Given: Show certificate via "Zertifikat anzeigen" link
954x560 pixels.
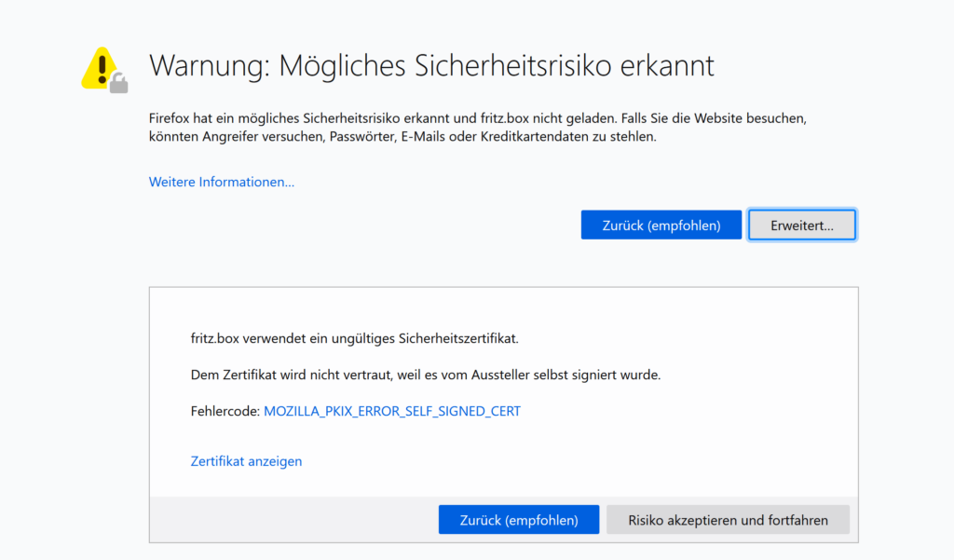Looking at the screenshot, I should point(246,461).
